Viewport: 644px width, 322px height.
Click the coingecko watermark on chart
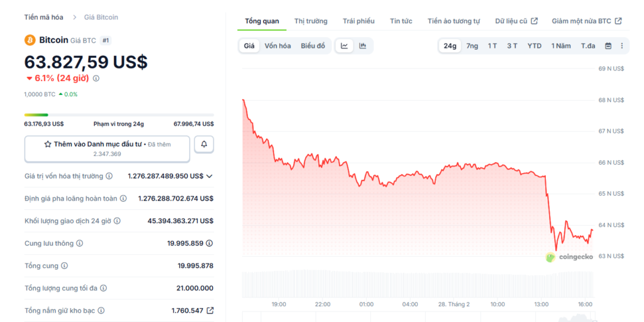coord(569,257)
